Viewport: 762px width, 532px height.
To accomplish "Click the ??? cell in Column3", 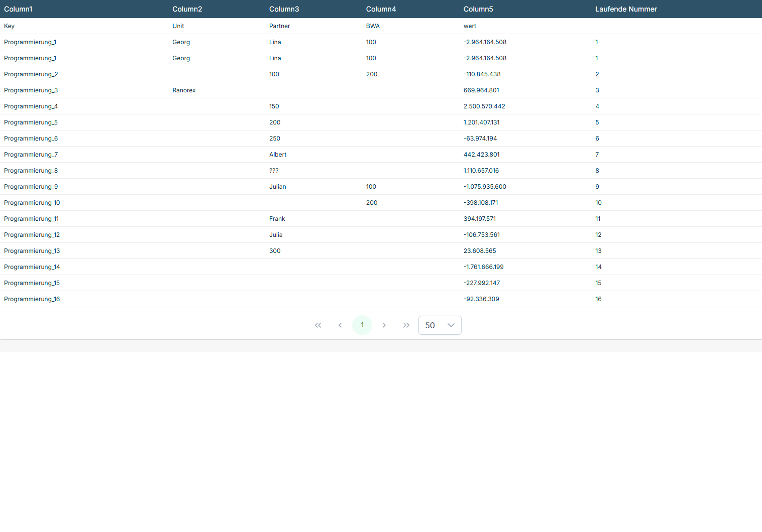I will pos(274,171).
